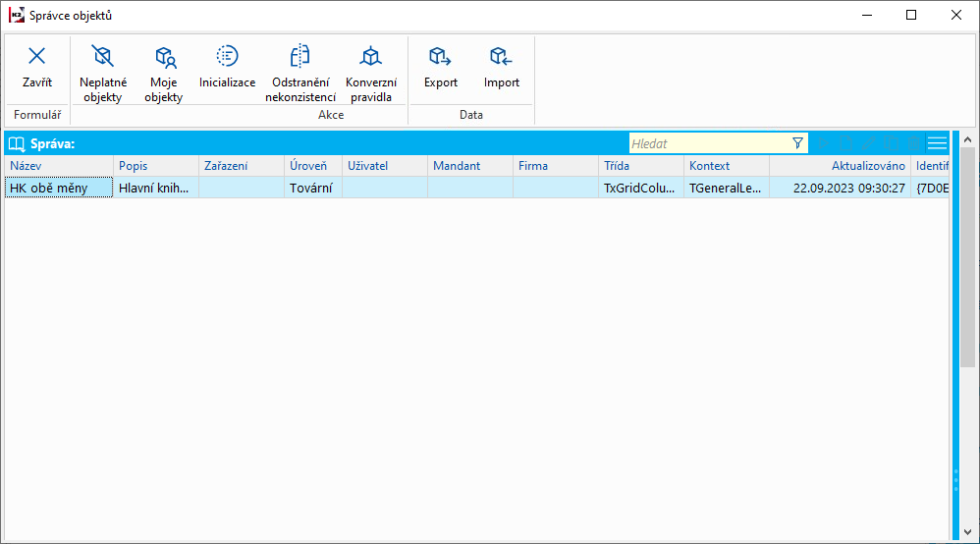Screen dimensions: 980x544
Task: Click the Export data button
Action: (x=441, y=68)
